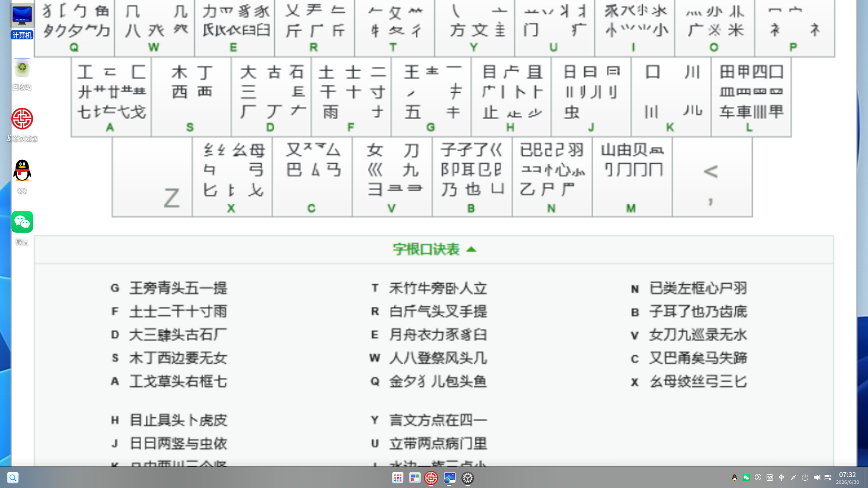Image resolution: width=868 pixels, height=488 pixels.
Task: Click the tray expand arrow icon
Action: (x=758, y=478)
